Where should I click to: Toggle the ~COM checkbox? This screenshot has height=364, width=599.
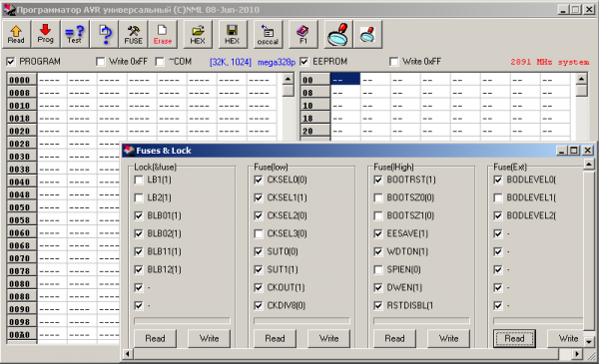[x=160, y=62]
